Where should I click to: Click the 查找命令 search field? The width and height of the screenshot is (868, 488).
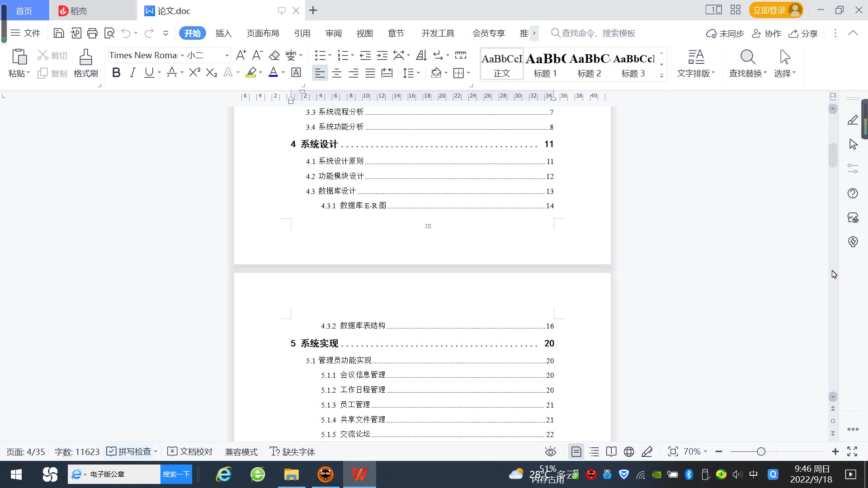pyautogui.click(x=598, y=33)
